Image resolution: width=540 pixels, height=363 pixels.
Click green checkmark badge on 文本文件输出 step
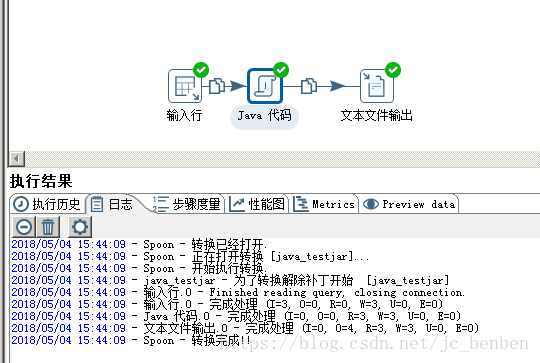(393, 70)
